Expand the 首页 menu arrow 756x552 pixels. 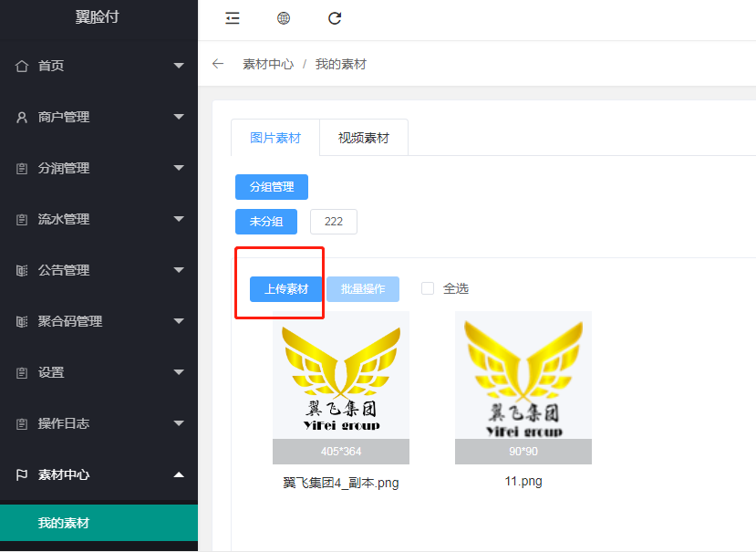[179, 66]
